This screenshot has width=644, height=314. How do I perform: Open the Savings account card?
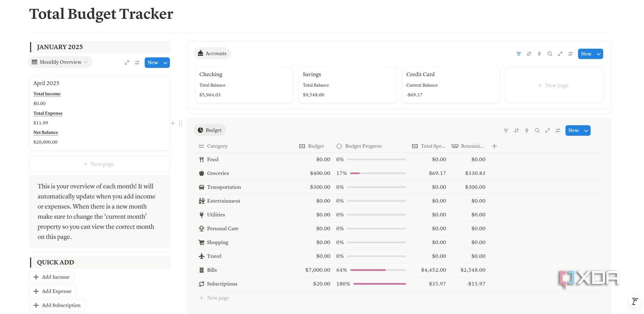click(347, 85)
